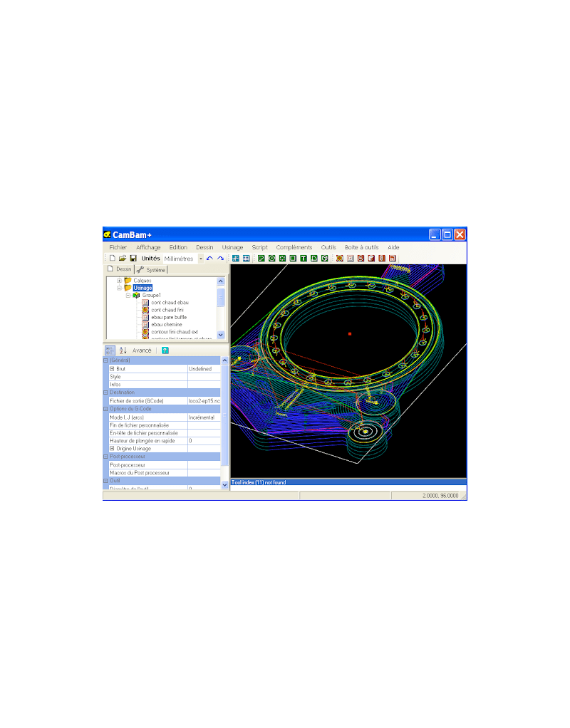The height and width of the screenshot is (728, 570).
Task: Open the Usinage menu
Action: 232,247
